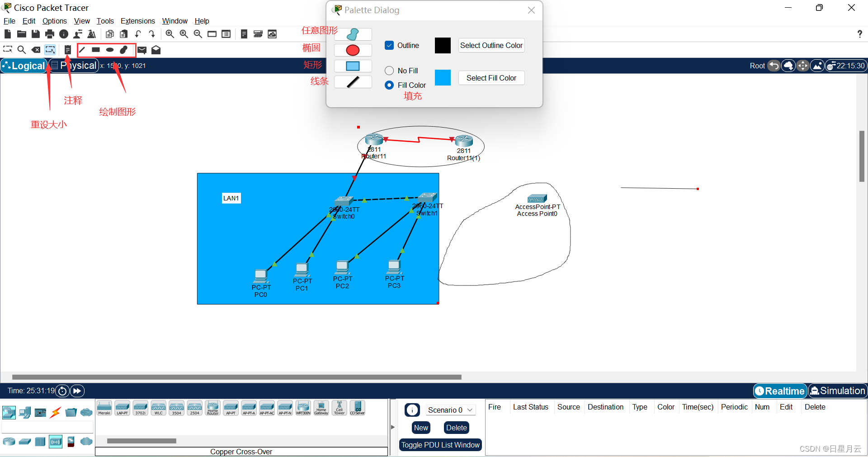This screenshot has width=868, height=457.
Task: Open the Options menu
Action: pos(55,21)
